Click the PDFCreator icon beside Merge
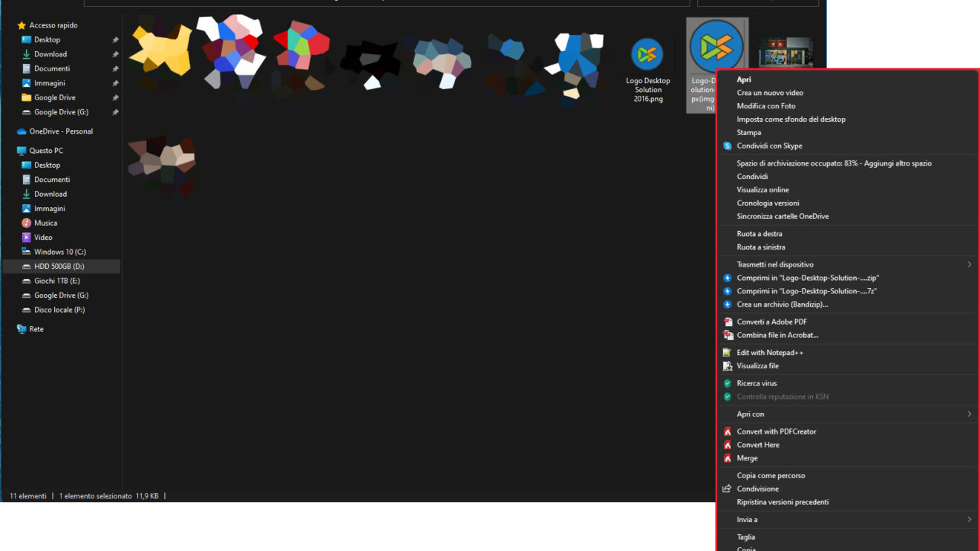The image size is (980, 551). (728, 458)
